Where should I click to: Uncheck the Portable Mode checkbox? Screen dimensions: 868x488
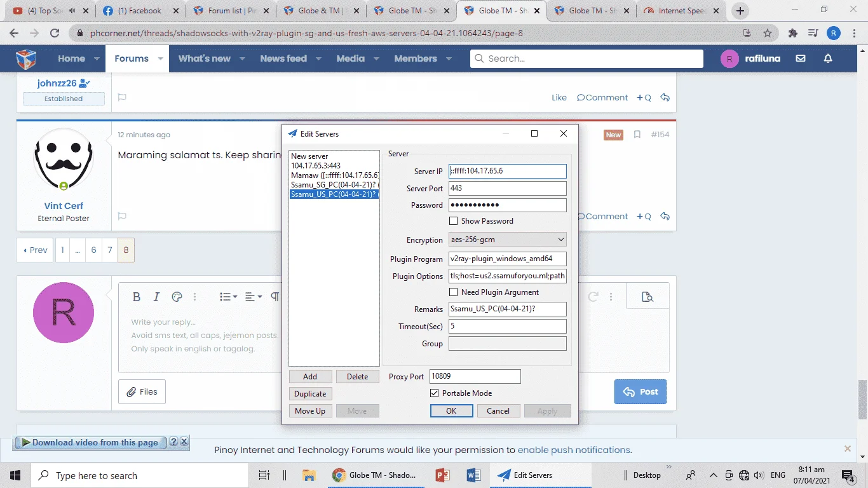pos(434,393)
